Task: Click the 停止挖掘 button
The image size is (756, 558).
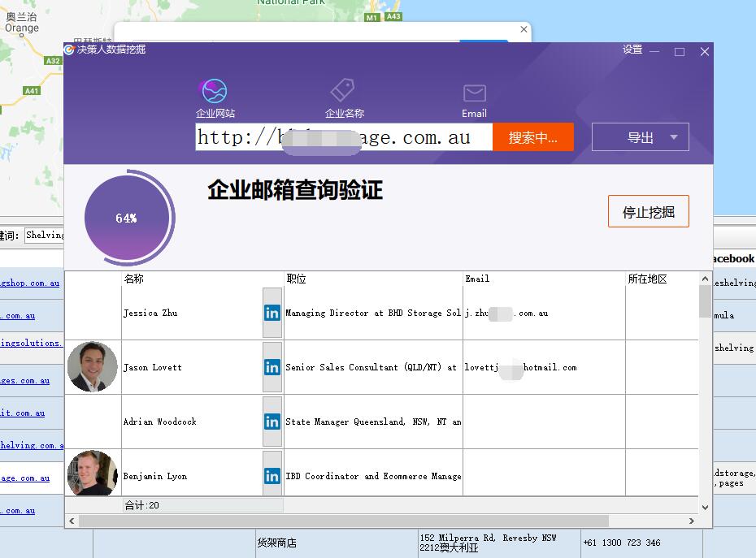Action: pos(649,211)
